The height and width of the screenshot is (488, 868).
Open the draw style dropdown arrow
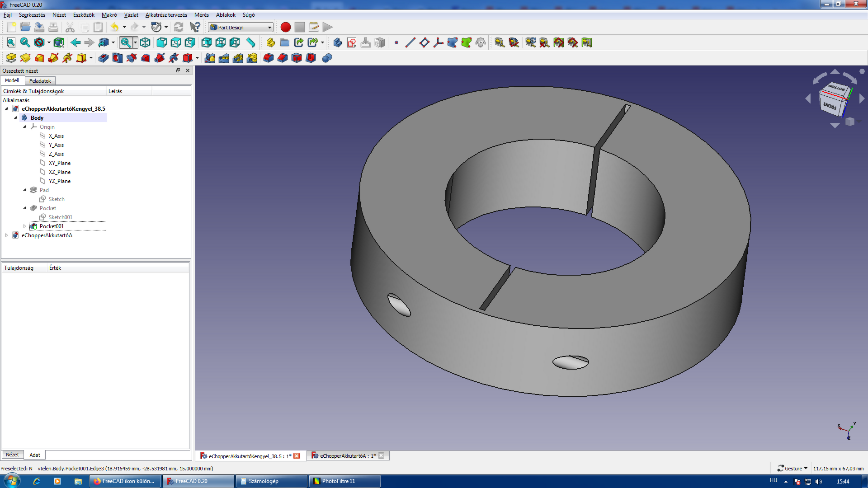point(49,42)
